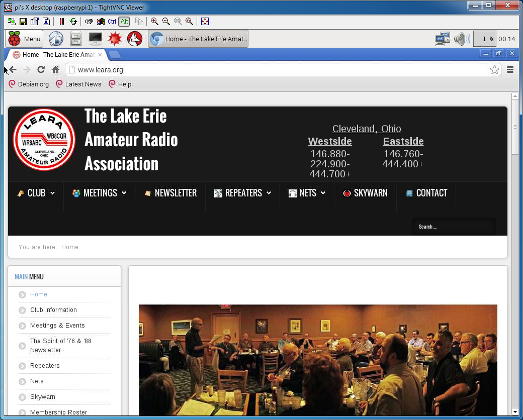
Task: Open the file manager cabinet icon
Action: point(76,39)
